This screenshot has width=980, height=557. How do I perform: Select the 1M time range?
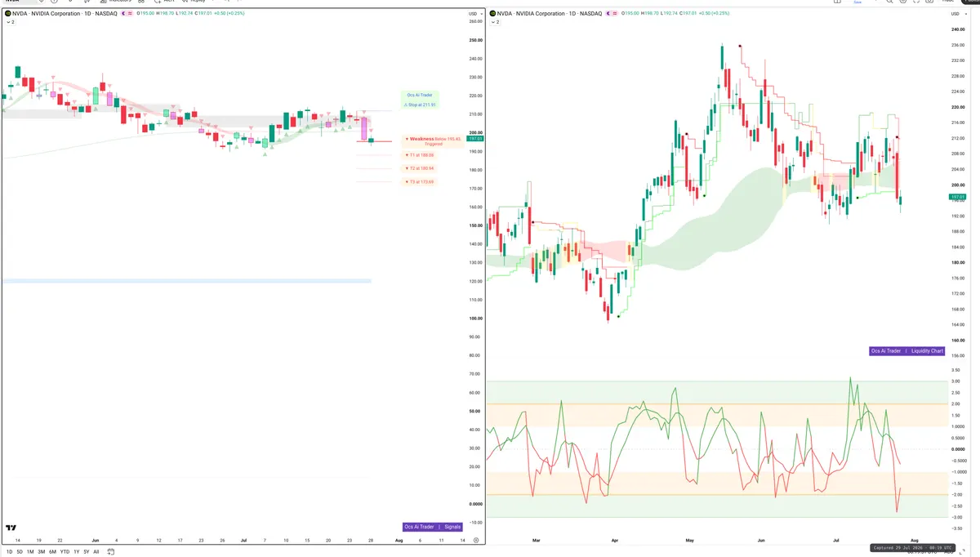coord(30,552)
